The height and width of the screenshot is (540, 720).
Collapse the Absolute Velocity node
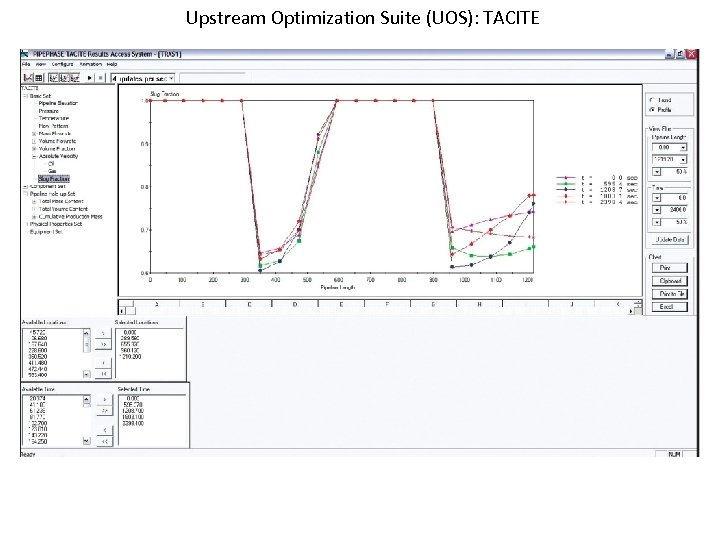pos(34,156)
